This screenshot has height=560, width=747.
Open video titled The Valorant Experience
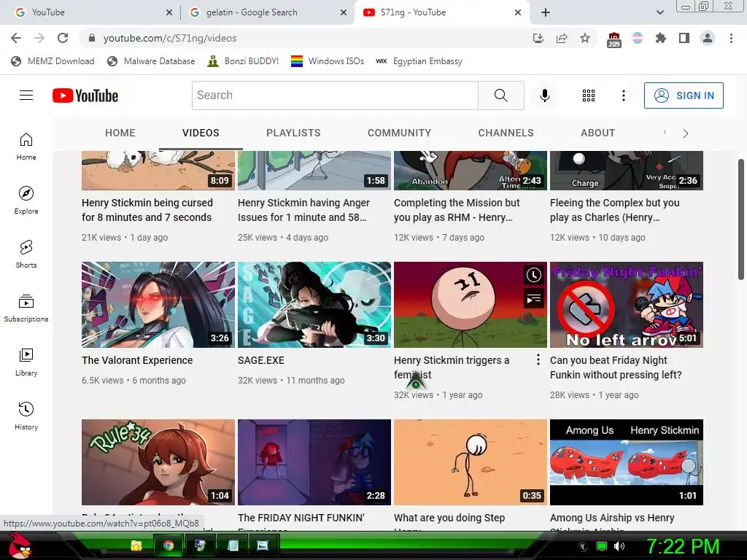click(137, 360)
